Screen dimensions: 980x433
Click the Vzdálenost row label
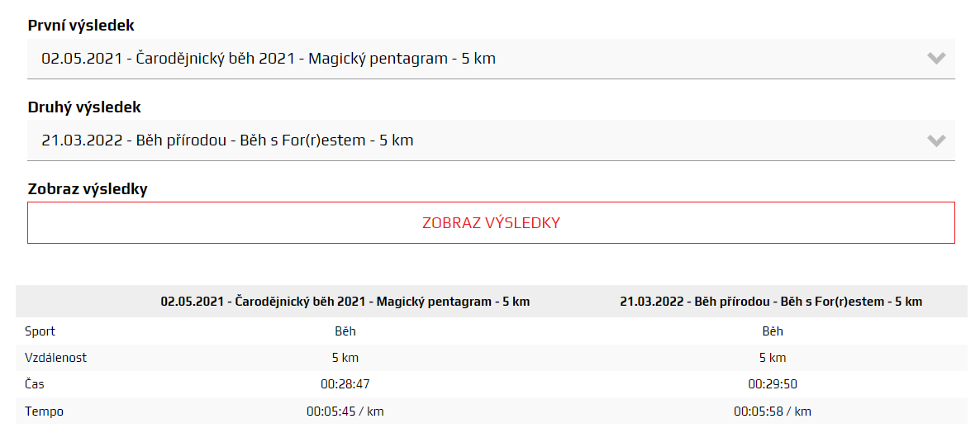[x=56, y=358]
